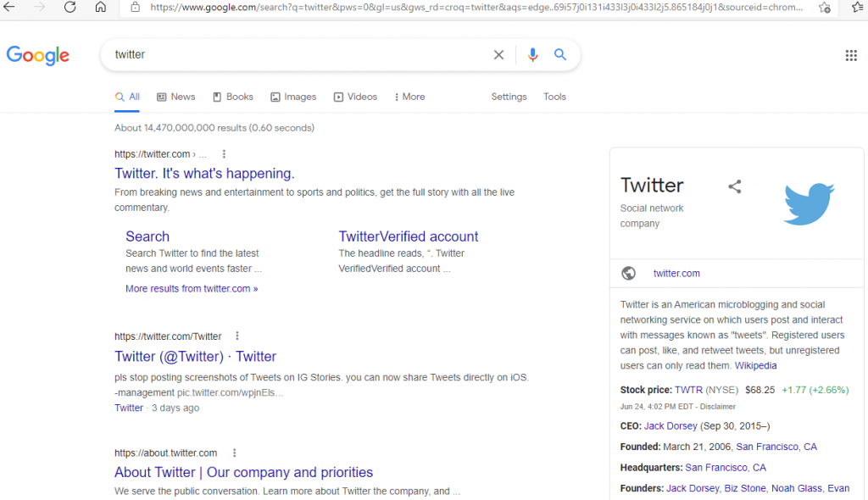Click the TWTR stock ticker link
This screenshot has width=868, height=500.
(688, 390)
